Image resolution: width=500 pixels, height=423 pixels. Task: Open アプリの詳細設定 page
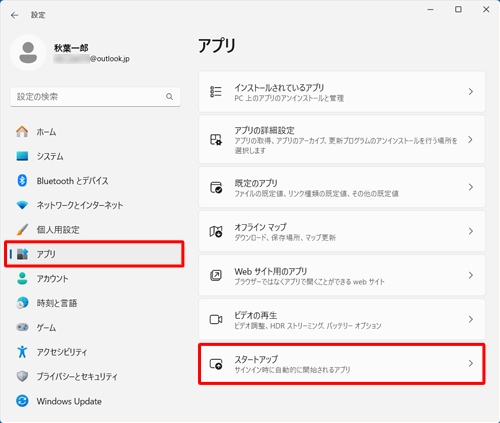coord(342,140)
